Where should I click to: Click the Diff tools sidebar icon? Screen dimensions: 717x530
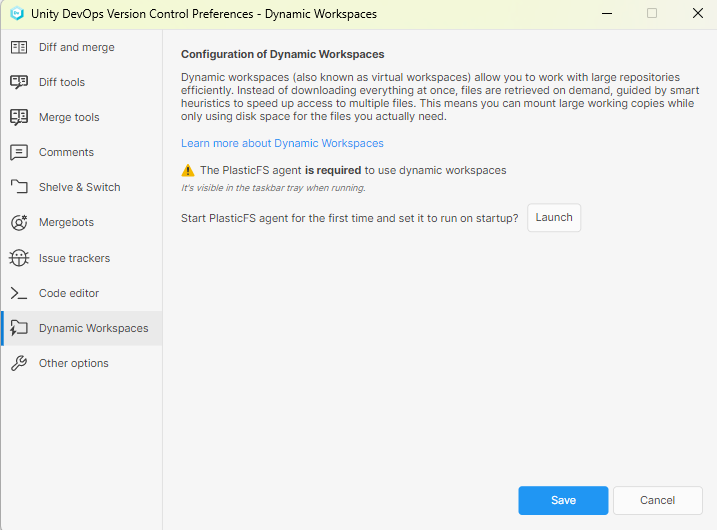[19, 82]
